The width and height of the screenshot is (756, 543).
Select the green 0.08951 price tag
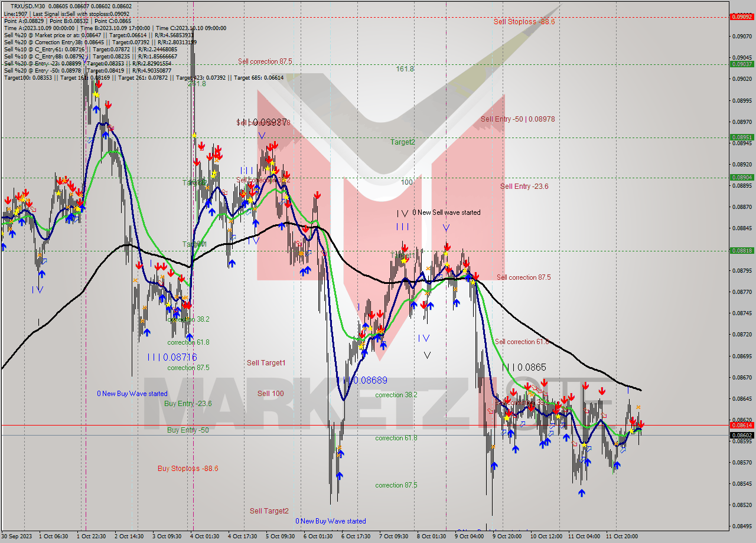[x=742, y=138]
